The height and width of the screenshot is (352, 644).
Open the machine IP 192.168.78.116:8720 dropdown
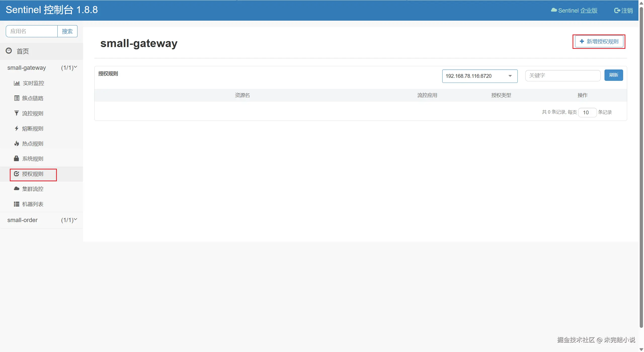479,76
